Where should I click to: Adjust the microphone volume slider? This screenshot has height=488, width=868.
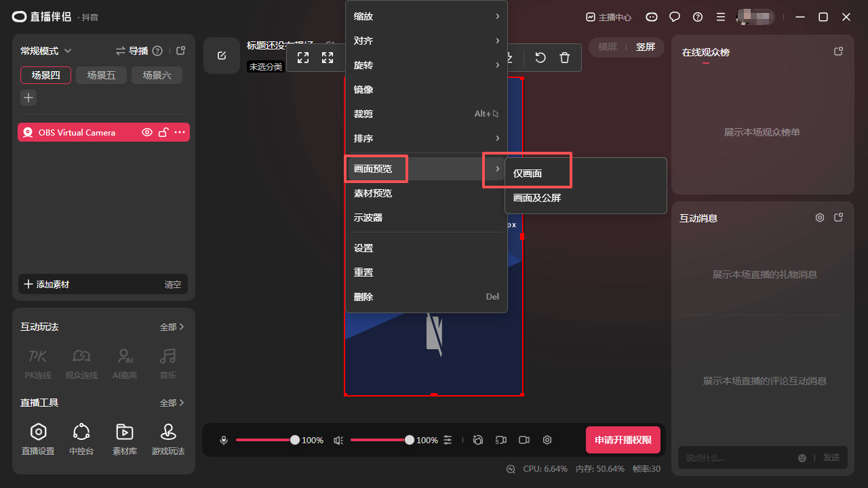click(x=295, y=441)
